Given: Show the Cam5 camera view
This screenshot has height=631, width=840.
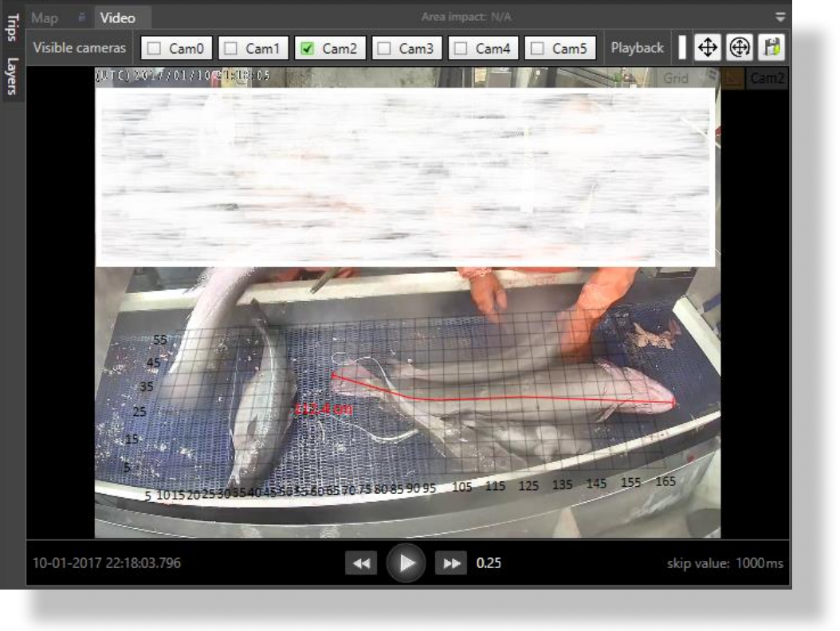Looking at the screenshot, I should coord(538,49).
